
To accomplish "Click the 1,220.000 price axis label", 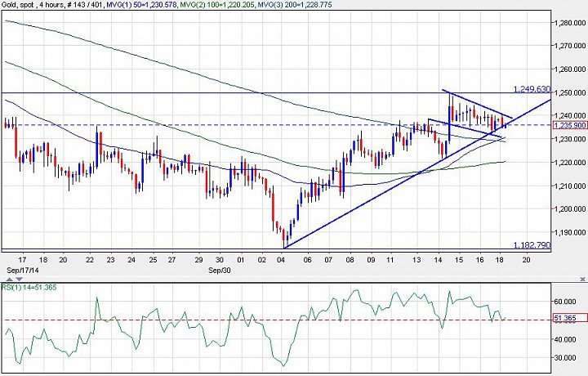I will (x=570, y=163).
